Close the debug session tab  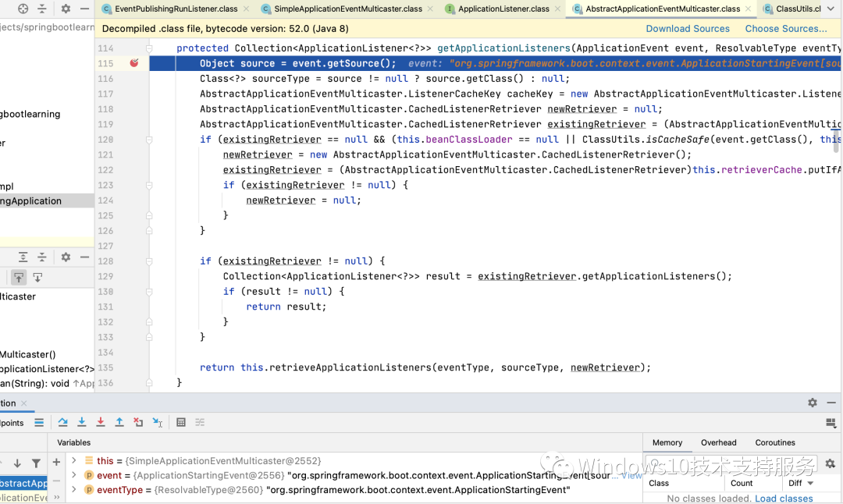tap(23, 403)
